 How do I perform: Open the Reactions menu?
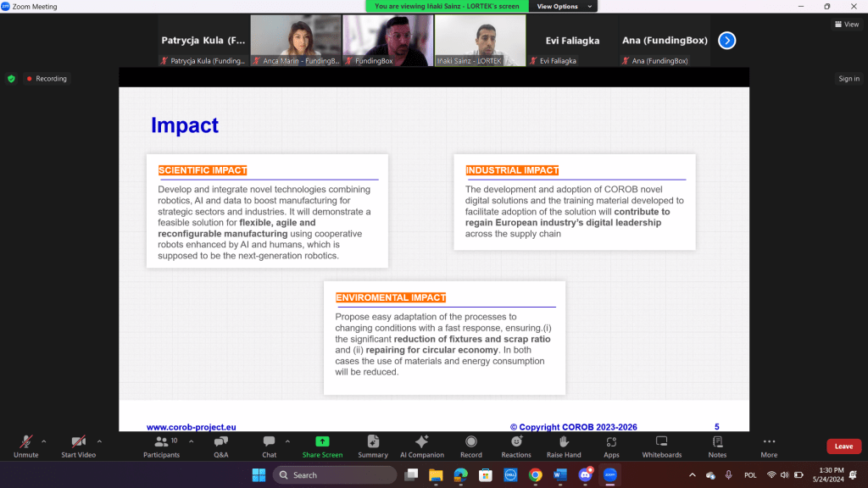tap(515, 446)
